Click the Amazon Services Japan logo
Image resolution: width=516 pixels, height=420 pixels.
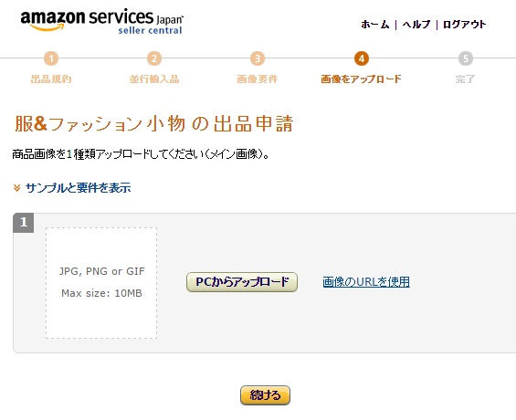point(101,22)
